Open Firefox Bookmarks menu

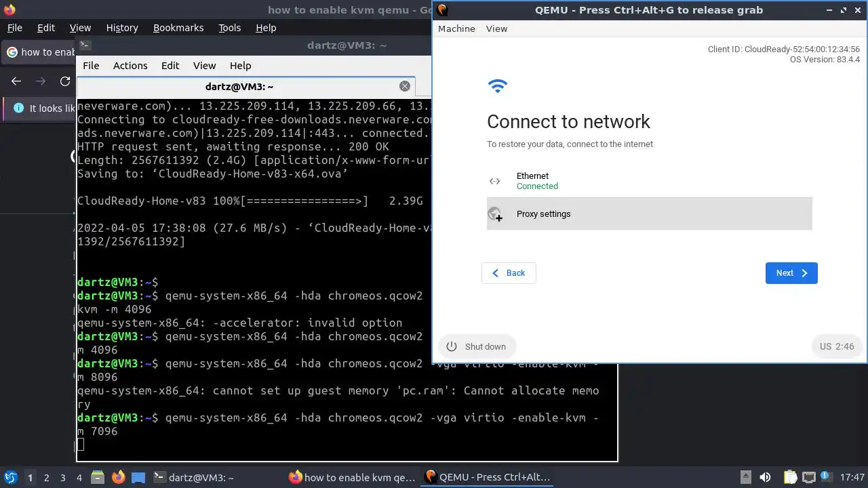point(178,28)
